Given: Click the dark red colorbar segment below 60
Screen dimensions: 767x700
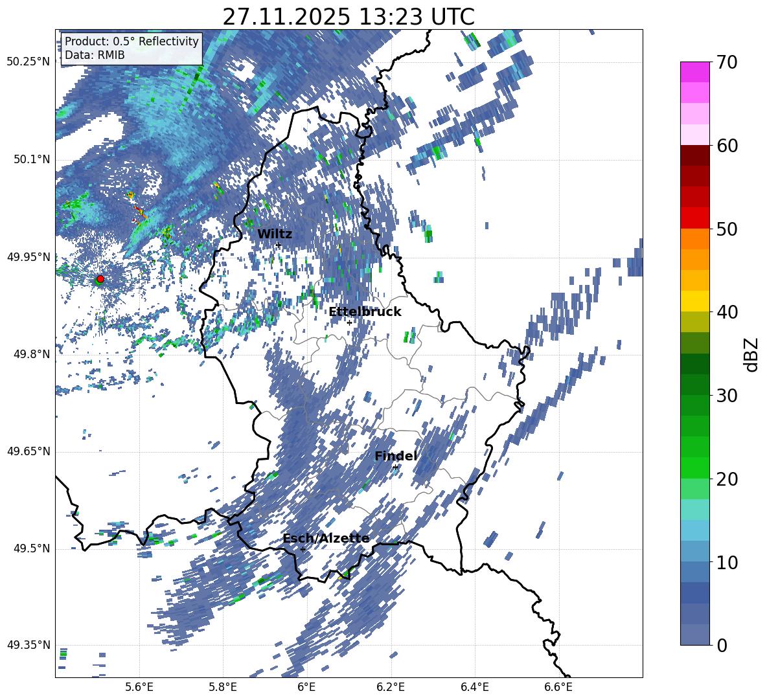Looking at the screenshot, I should pos(694,155).
